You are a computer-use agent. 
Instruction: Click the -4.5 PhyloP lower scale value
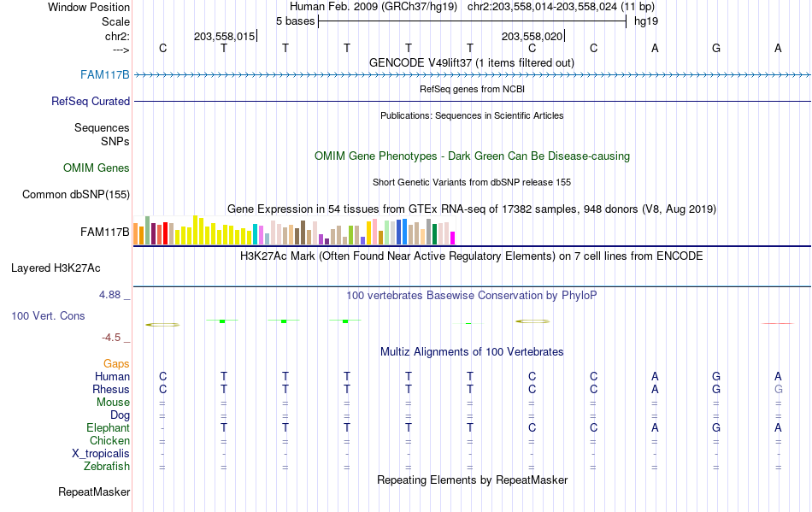[111, 338]
